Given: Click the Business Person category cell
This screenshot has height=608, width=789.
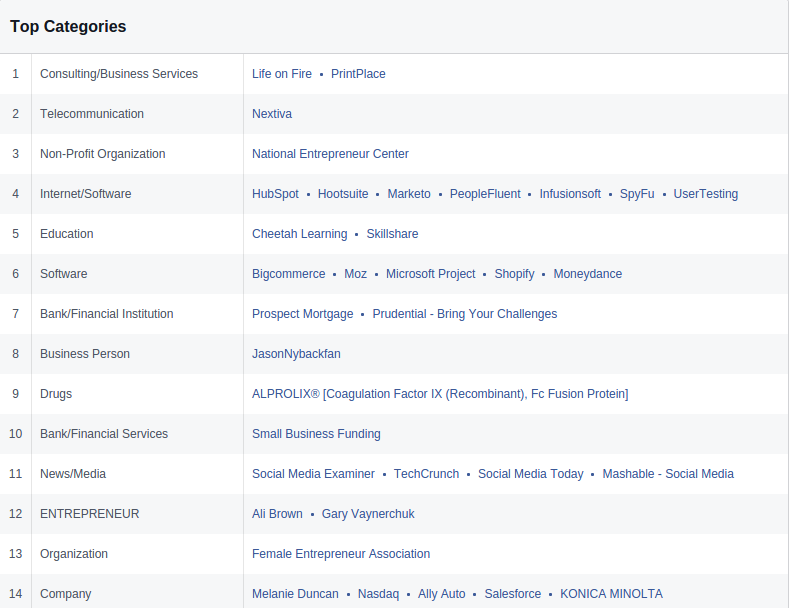Looking at the screenshot, I should pyautogui.click(x=137, y=354).
